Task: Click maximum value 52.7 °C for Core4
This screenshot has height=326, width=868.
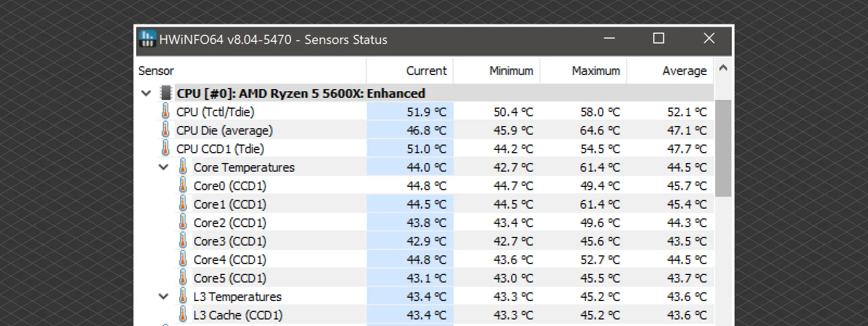Action: pyautogui.click(x=600, y=260)
